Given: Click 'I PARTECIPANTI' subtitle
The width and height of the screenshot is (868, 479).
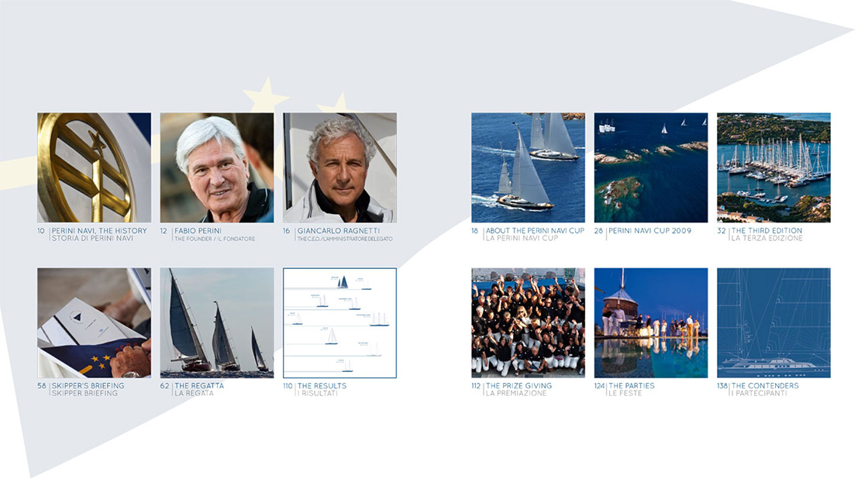Looking at the screenshot, I should point(759,393).
